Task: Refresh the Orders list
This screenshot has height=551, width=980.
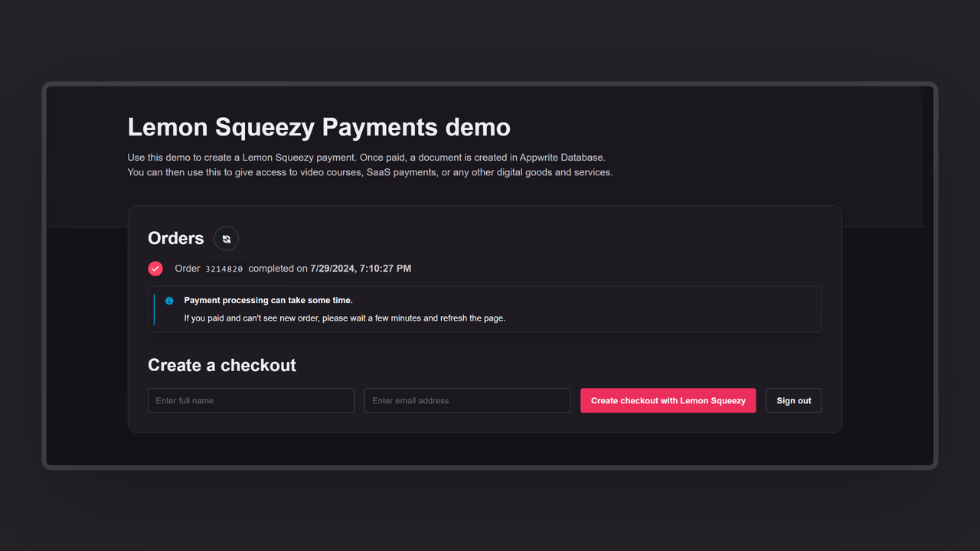Action: (x=226, y=239)
